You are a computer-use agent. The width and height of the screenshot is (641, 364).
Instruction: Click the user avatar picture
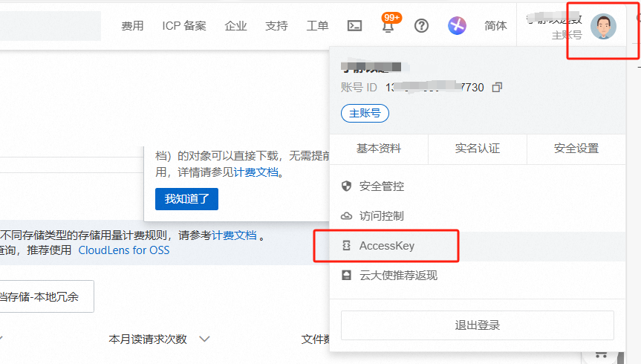[x=603, y=26]
